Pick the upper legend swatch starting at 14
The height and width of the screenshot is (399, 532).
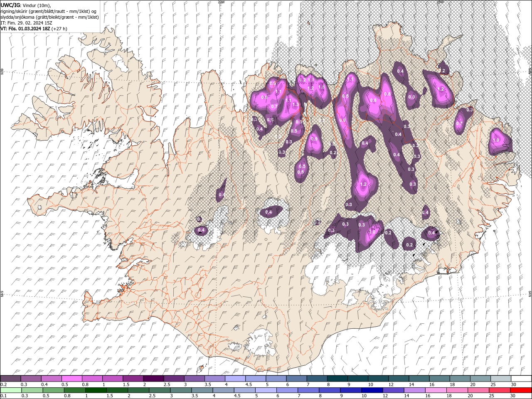pyautogui.click(x=419, y=379)
